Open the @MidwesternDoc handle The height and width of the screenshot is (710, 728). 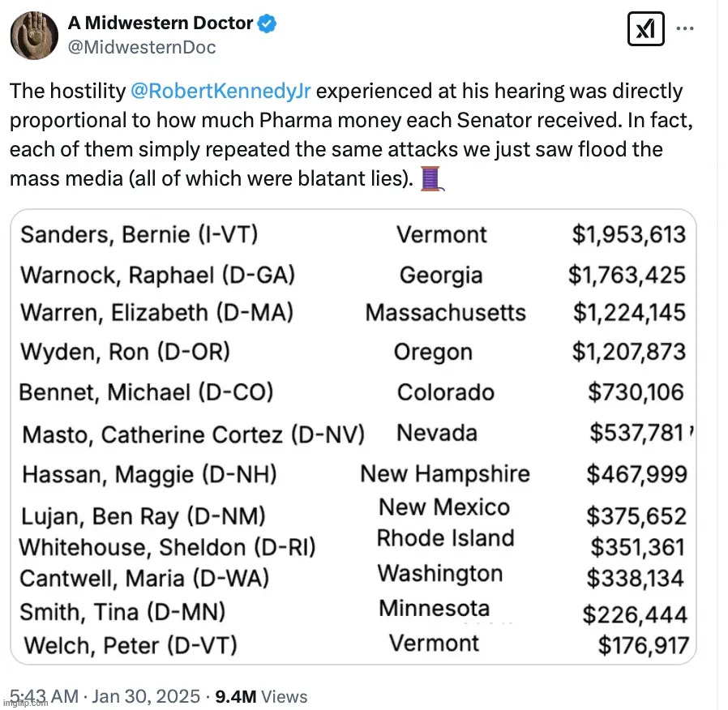(142, 47)
